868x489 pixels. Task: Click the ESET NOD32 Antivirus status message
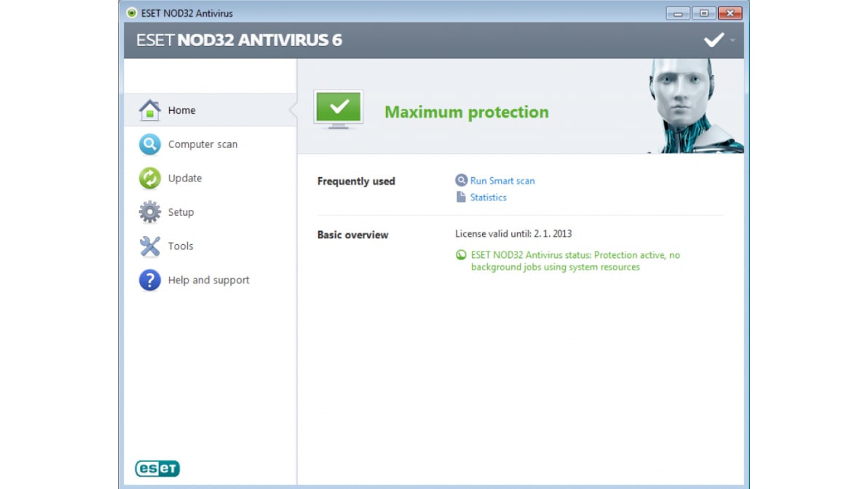point(575,261)
